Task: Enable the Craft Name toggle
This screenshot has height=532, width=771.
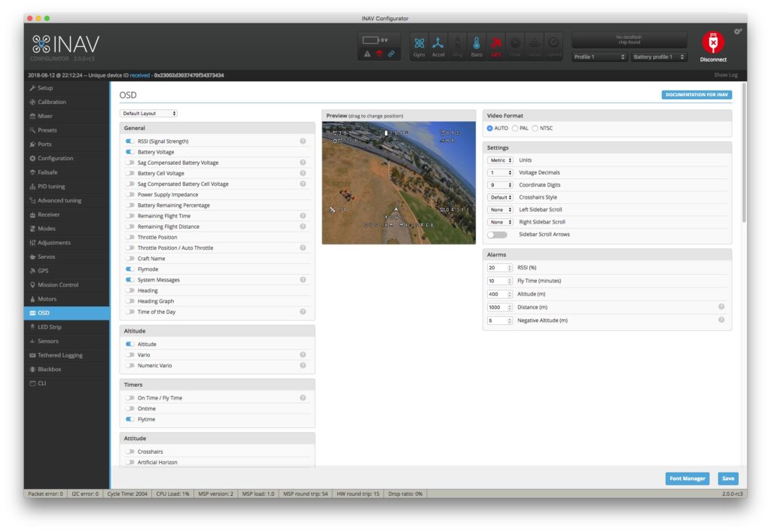Action: pyautogui.click(x=130, y=259)
